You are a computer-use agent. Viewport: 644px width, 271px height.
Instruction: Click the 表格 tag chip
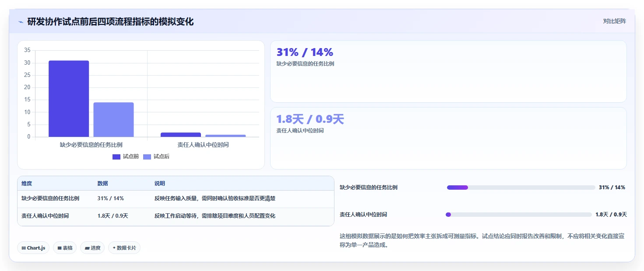[65, 248]
